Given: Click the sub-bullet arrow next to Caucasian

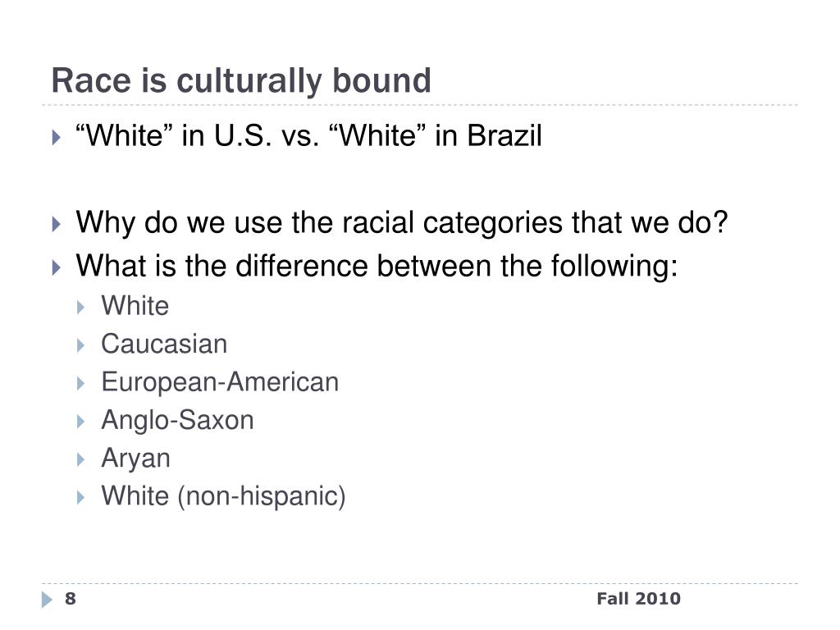Looking at the screenshot, I should 81,345.
